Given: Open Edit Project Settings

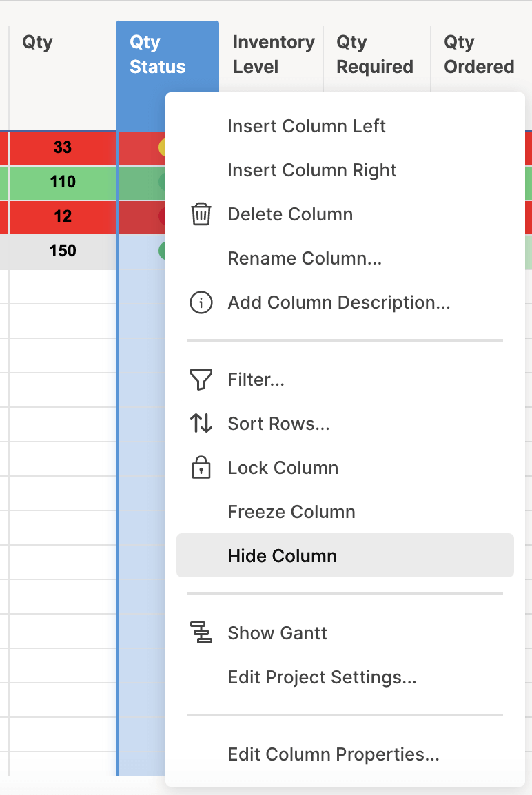Looking at the screenshot, I should (322, 677).
